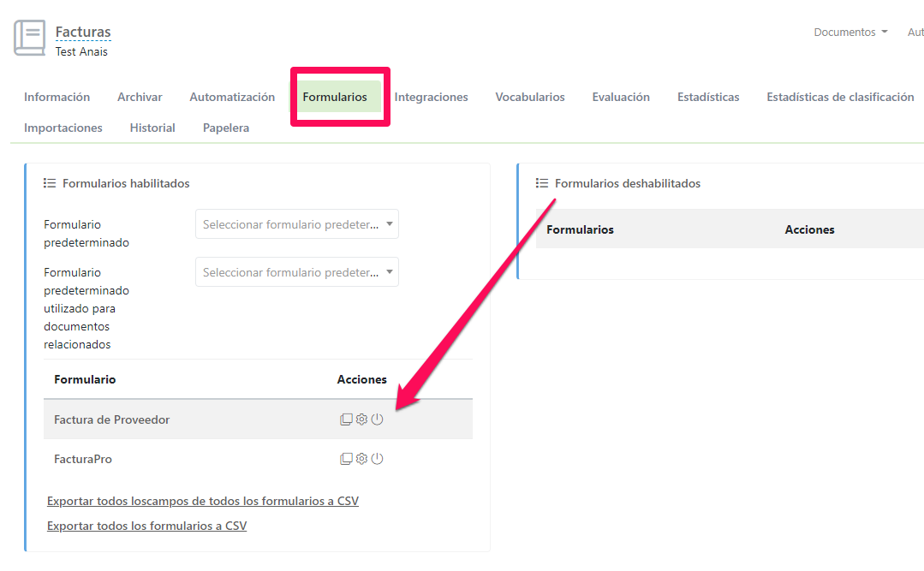Open settings for Factura de Proveedor form
Viewport: 924px width, 571px height.
coord(361,419)
